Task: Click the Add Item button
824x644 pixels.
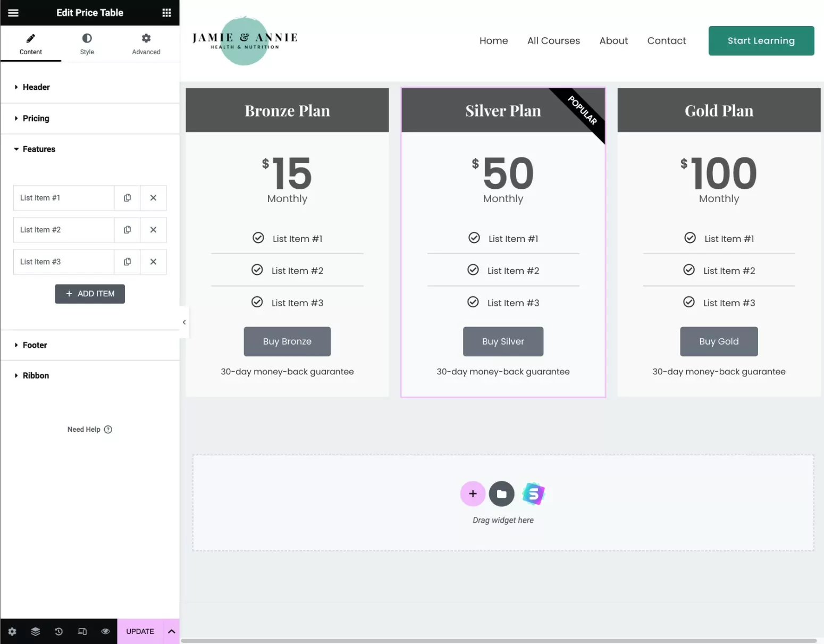Action: click(x=90, y=294)
